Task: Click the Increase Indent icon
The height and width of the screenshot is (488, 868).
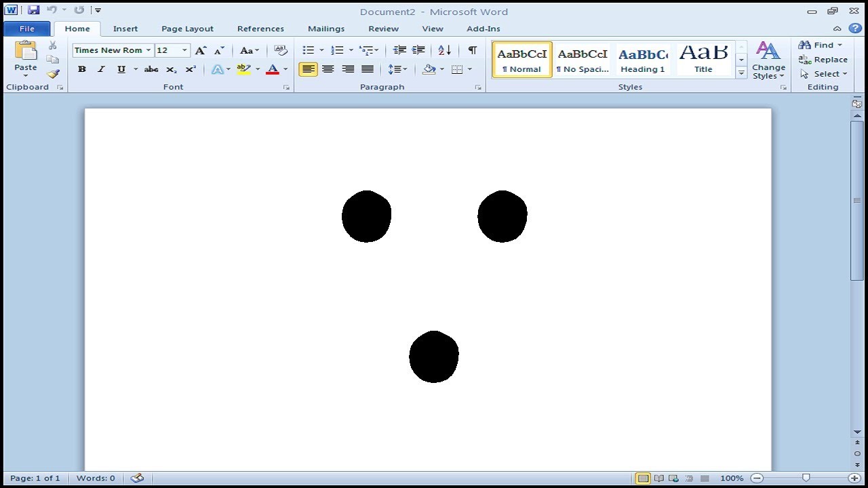Action: 418,50
